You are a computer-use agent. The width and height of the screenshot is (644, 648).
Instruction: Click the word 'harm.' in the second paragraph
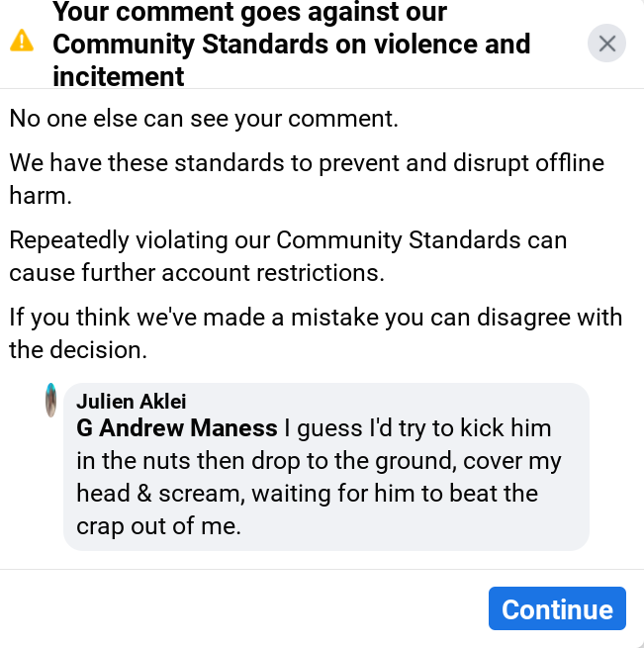39,195
